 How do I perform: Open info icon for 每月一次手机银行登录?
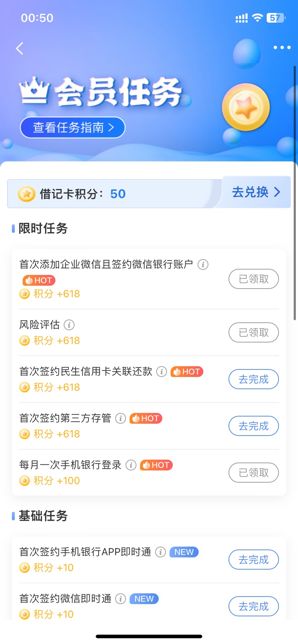131,465
